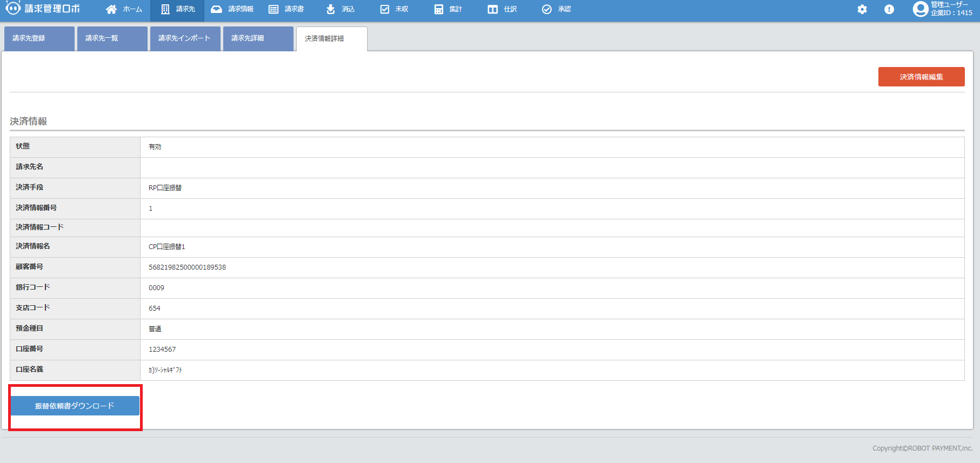Open the 請求書 document icon
Image resolution: width=980 pixels, height=463 pixels.
click(274, 9)
